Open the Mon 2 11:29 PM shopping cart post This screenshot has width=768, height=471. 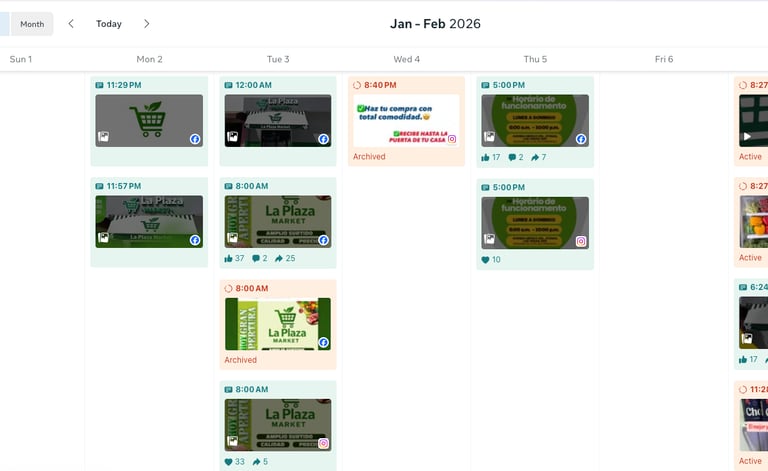click(149, 121)
